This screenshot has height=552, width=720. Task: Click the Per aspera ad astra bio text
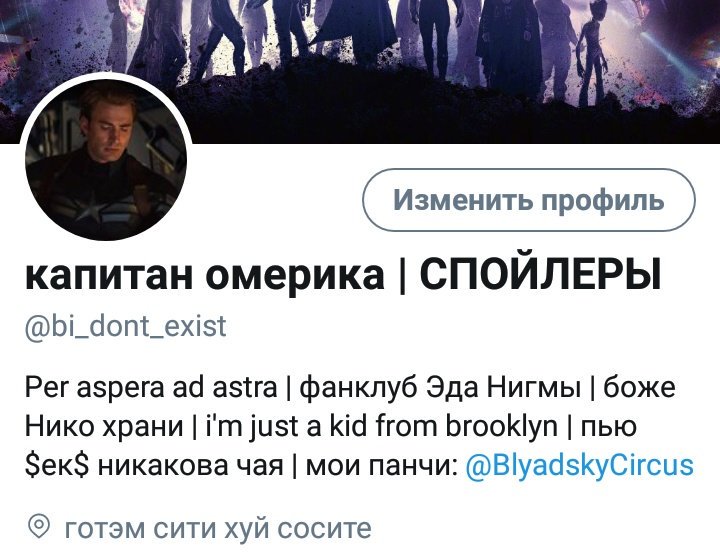[151, 388]
